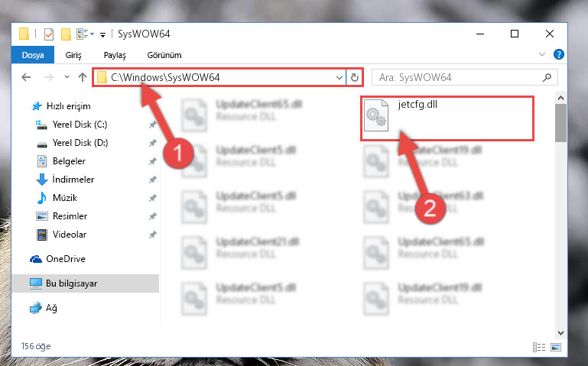Open the Dosya menu tab
Screen dimensions: 588x366
[x=33, y=55]
